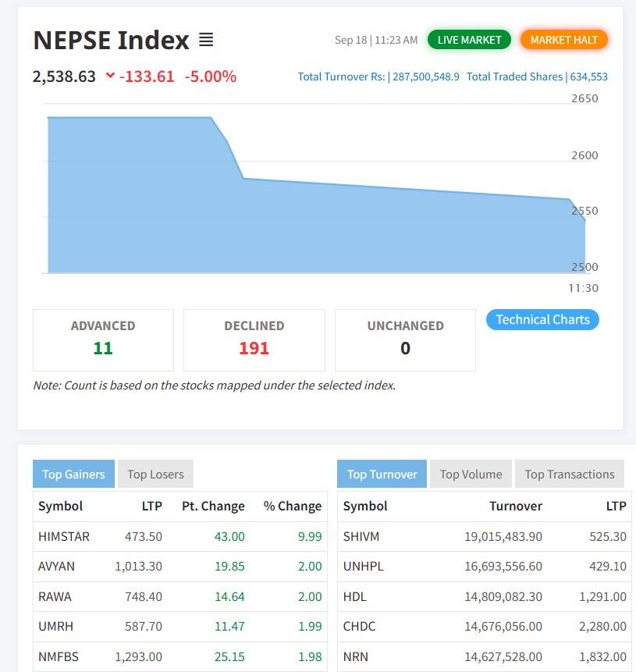Select the Top Gainers tab
Viewport: 636px width, 672px height.
[73, 474]
